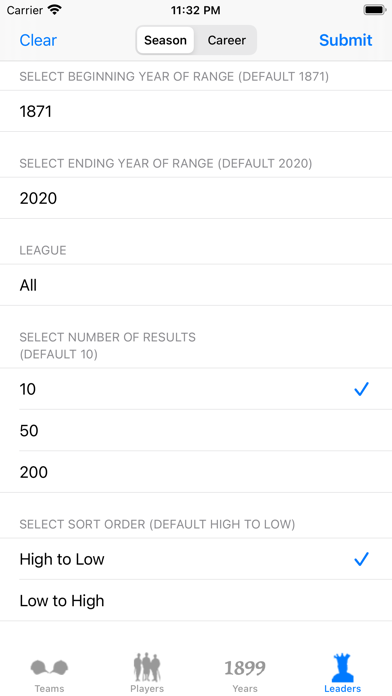Open the Years tab showing 1899
This screenshot has height=696, width=392.
(245, 673)
